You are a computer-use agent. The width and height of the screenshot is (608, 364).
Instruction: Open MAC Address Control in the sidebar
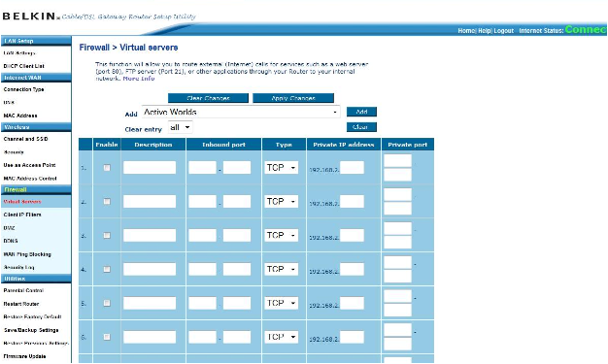(30, 179)
